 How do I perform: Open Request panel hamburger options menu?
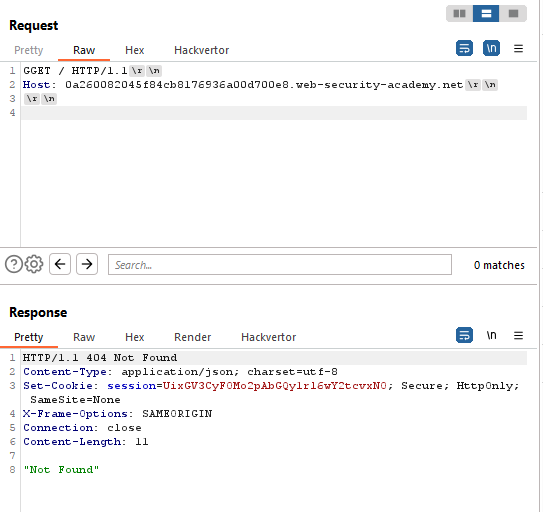[518, 48]
